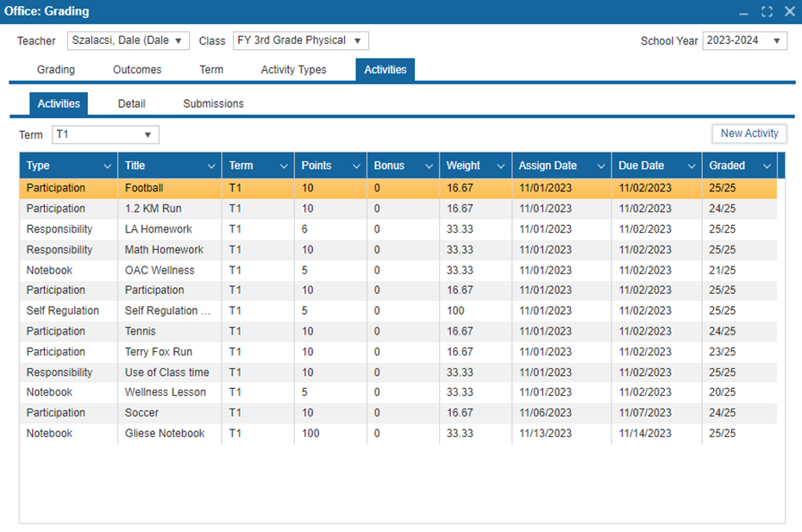Open the Title column menu chevron

click(211, 166)
